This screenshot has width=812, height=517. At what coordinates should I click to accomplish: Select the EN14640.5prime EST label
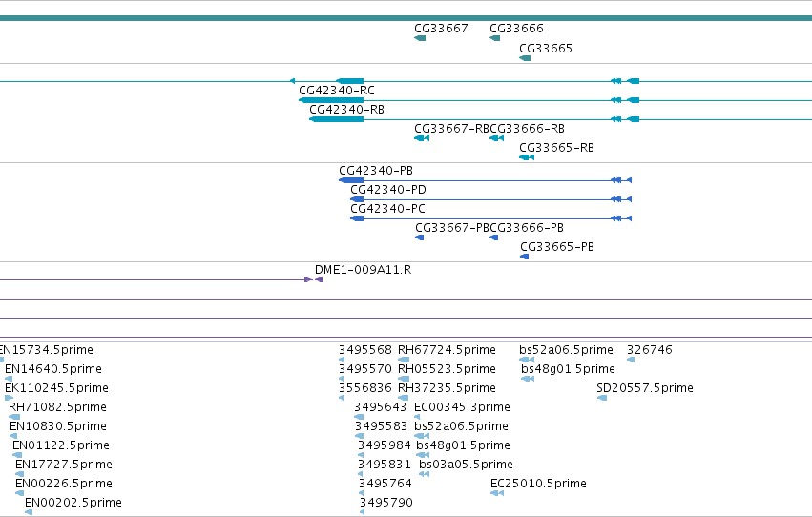(x=53, y=369)
